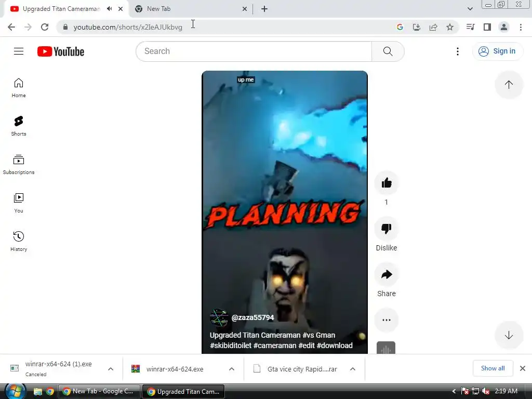This screenshot has height=399, width=532.
Task: Open Shorts in the sidebar
Action: click(x=19, y=126)
